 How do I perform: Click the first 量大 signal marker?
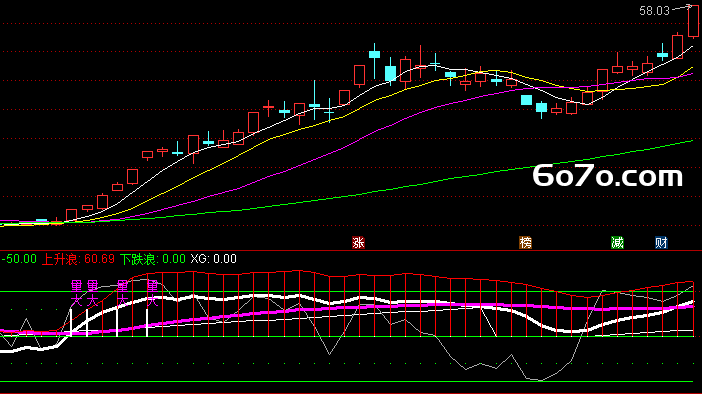click(77, 293)
